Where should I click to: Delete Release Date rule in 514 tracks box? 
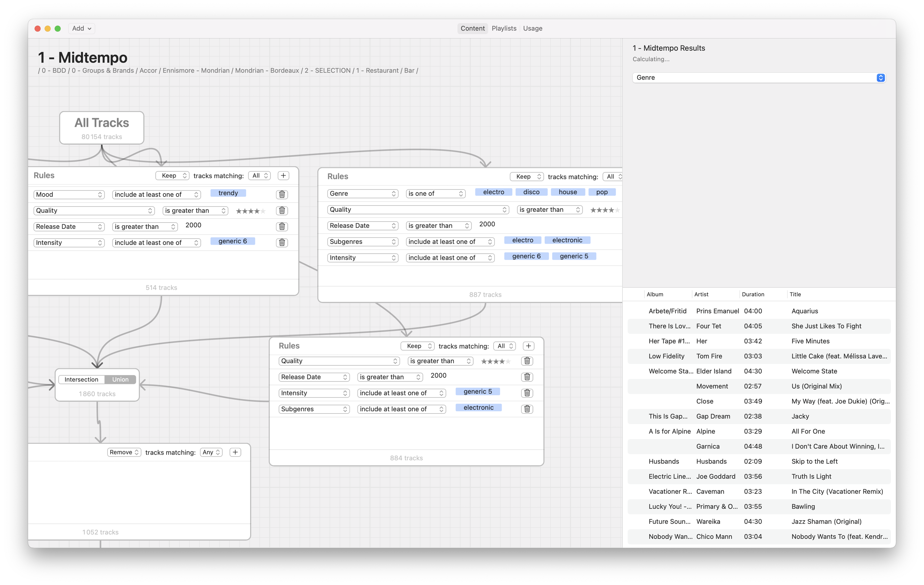[282, 226]
